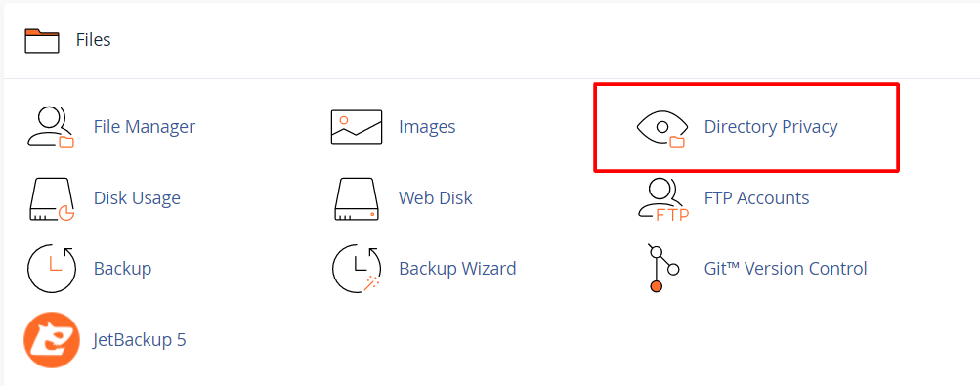Viewport: 980px width, 386px height.
Task: Open the File Manager icon
Action: [51, 127]
